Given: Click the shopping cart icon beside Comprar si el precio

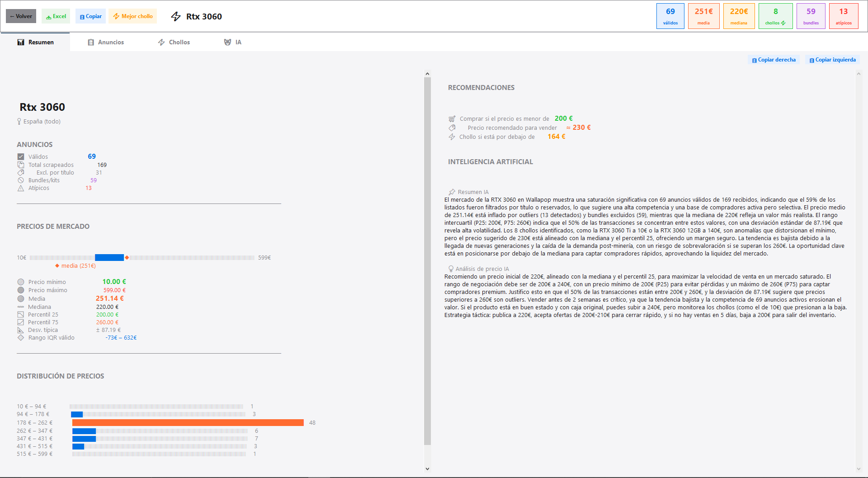Looking at the screenshot, I should 452,118.
